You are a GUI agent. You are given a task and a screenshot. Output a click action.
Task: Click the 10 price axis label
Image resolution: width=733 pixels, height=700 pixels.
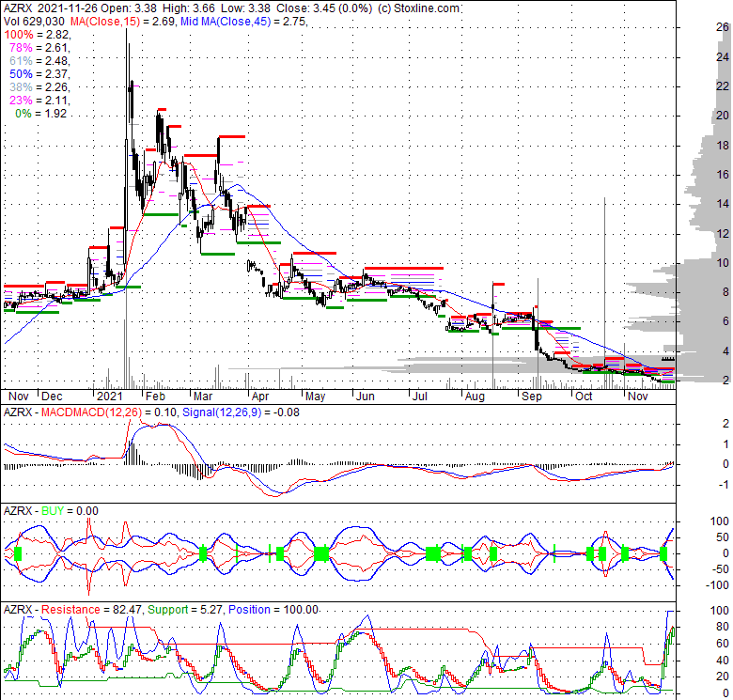pos(723,263)
